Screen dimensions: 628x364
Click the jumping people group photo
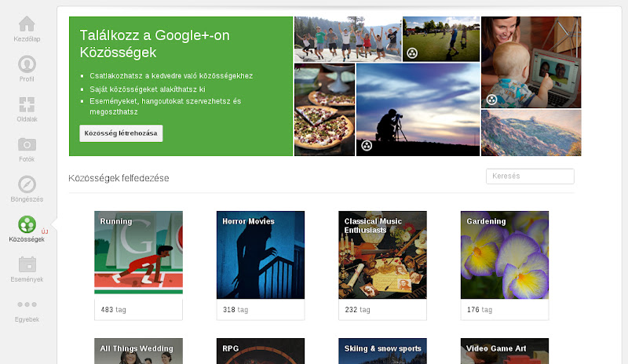click(348, 39)
